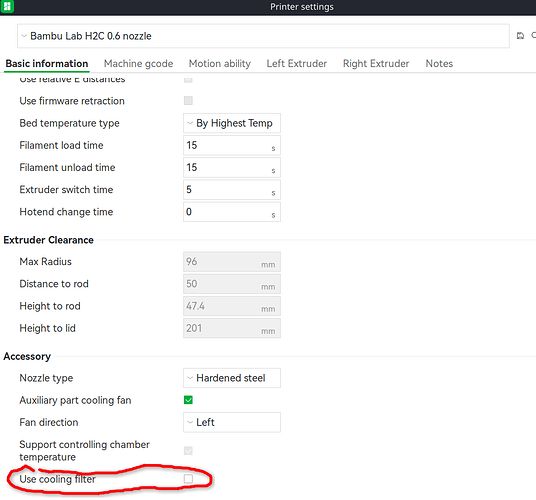Click the Height to lid field

click(x=232, y=328)
